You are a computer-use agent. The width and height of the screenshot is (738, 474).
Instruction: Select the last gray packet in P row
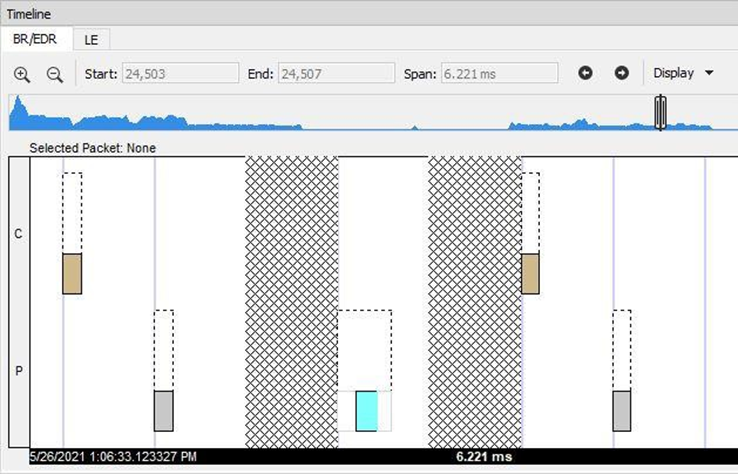[622, 410]
